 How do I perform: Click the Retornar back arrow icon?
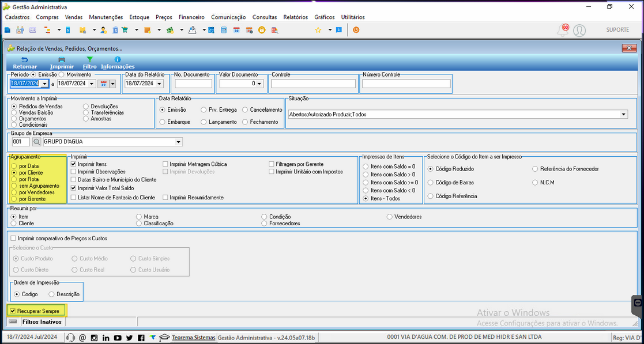point(25,59)
